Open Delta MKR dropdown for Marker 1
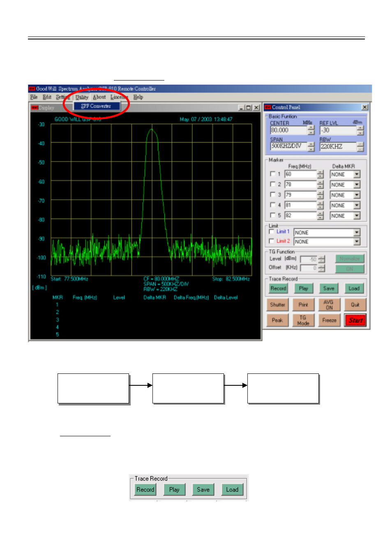 357,174
